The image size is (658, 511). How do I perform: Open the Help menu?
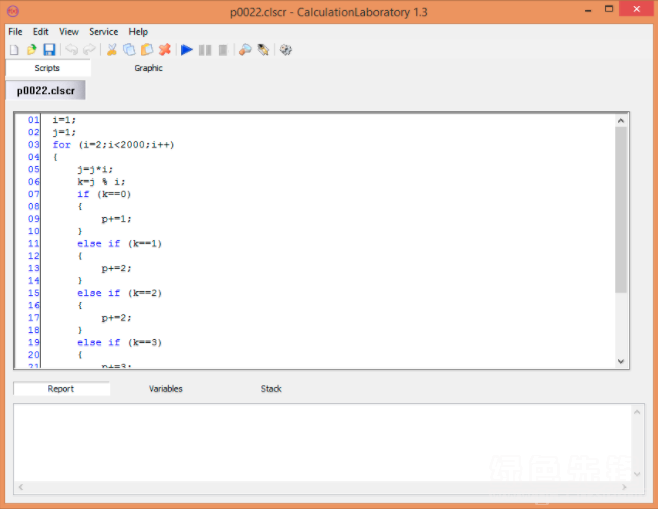(x=138, y=32)
